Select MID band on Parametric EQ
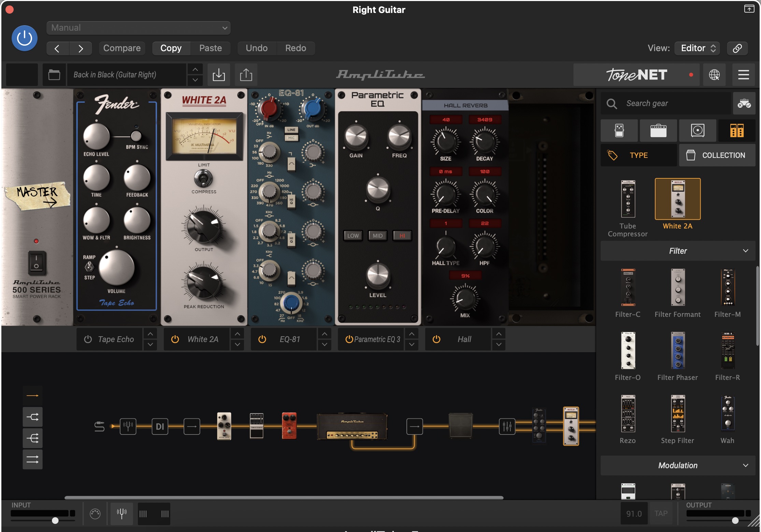Screen dimensions: 761x532 point(377,236)
